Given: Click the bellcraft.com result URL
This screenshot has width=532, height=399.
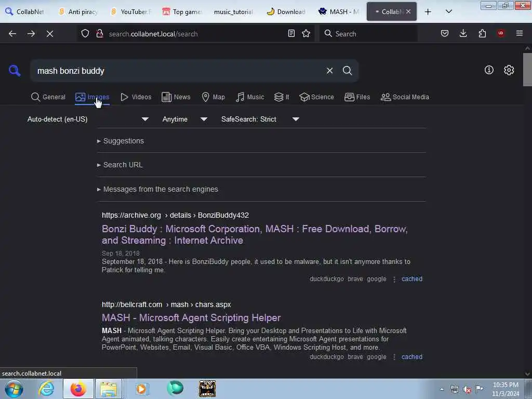Looking at the screenshot, I should coord(166,304).
